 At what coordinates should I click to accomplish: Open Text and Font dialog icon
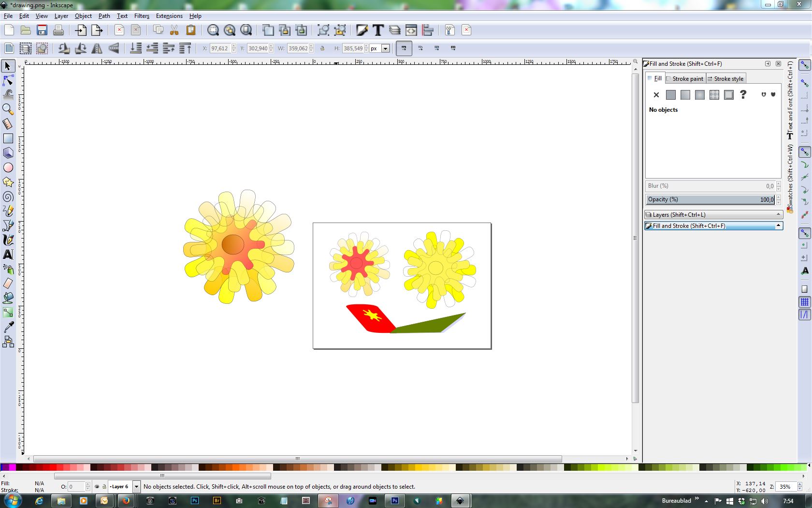[378, 30]
